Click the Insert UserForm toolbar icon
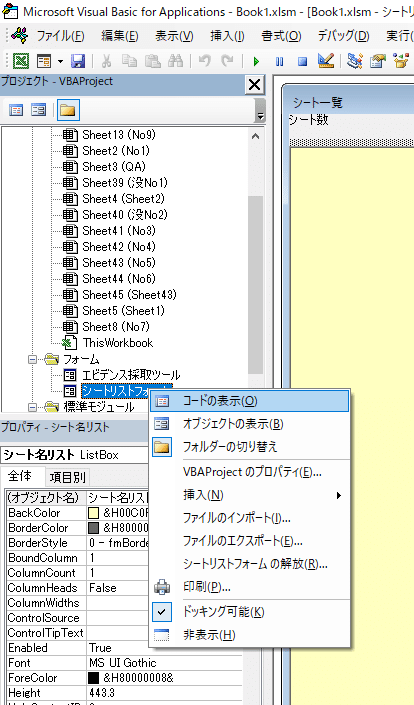 (45, 61)
